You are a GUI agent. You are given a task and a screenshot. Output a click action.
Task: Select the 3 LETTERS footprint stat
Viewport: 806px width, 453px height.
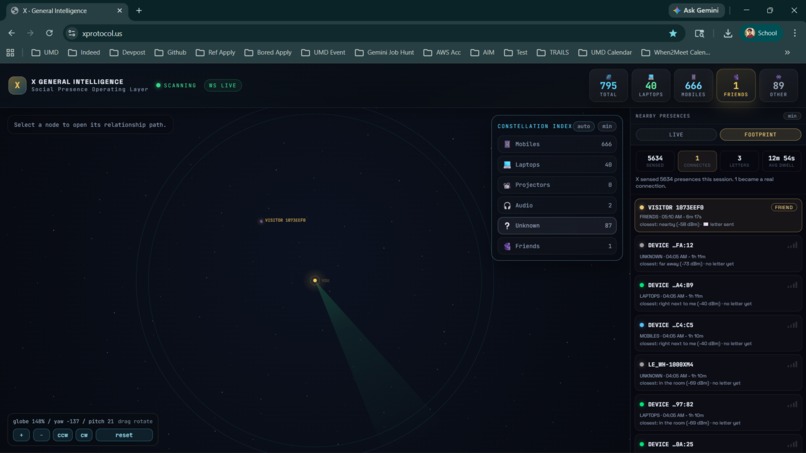coord(739,160)
